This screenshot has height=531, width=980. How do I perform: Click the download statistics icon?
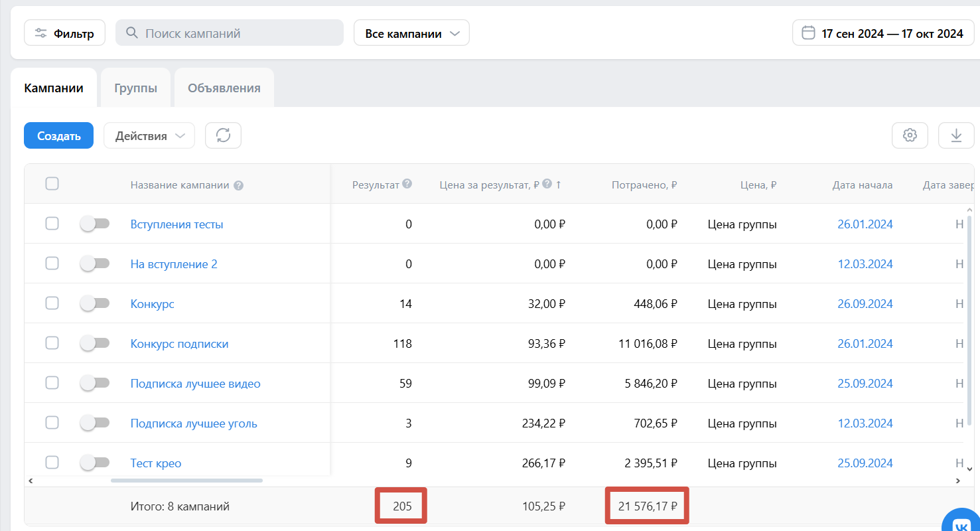click(956, 135)
